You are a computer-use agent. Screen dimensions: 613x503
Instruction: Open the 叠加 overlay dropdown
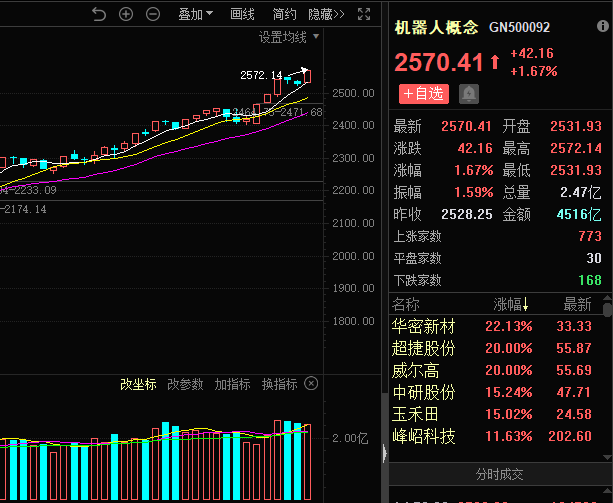(195, 14)
